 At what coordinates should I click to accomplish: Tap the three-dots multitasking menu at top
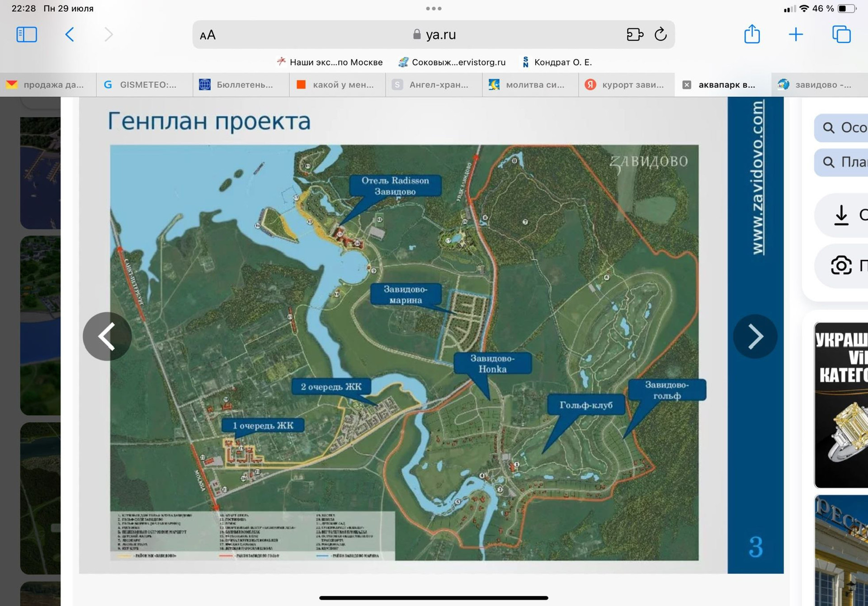point(434,9)
